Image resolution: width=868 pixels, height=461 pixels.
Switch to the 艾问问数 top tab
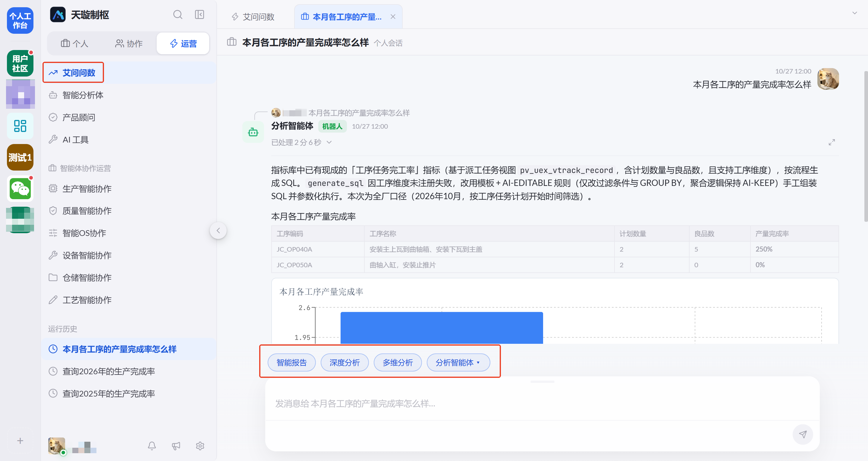coord(253,17)
